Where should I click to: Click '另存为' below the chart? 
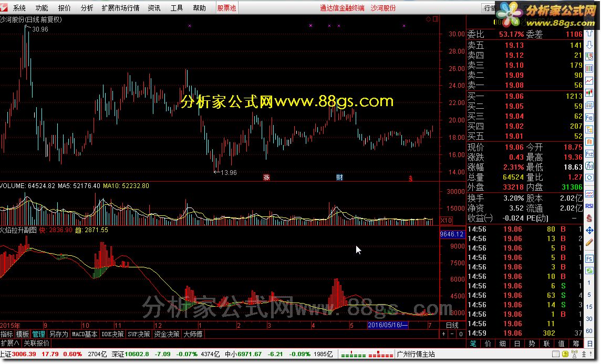tap(59, 334)
